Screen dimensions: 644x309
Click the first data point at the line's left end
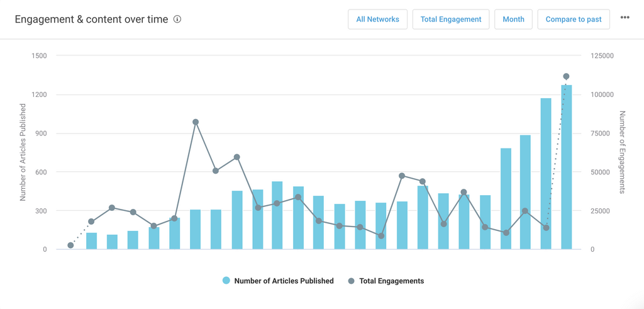click(x=70, y=245)
